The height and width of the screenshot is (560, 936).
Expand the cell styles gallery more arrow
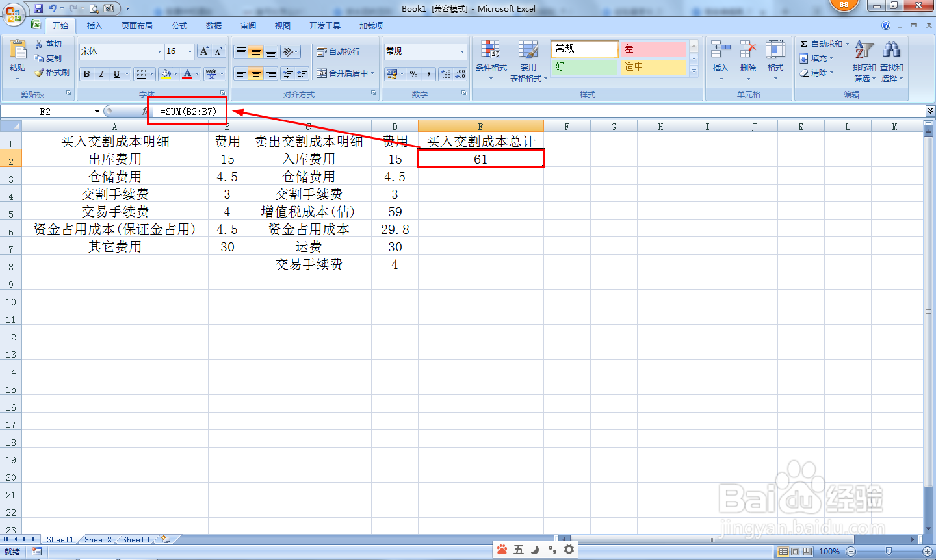[694, 71]
